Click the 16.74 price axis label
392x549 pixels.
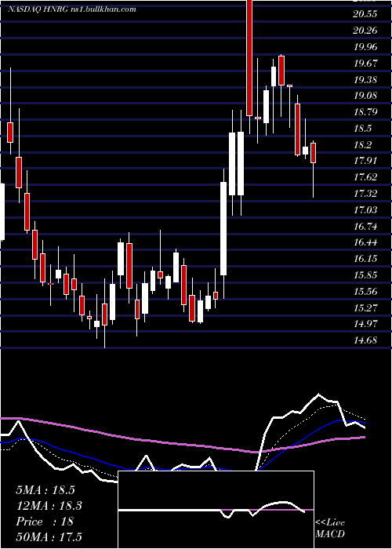(366, 226)
